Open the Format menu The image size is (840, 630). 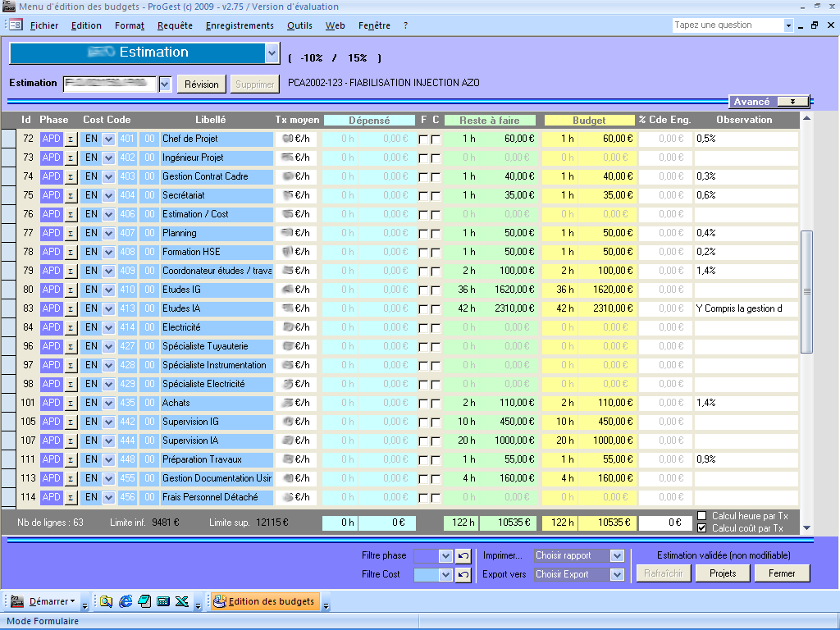pyautogui.click(x=130, y=25)
